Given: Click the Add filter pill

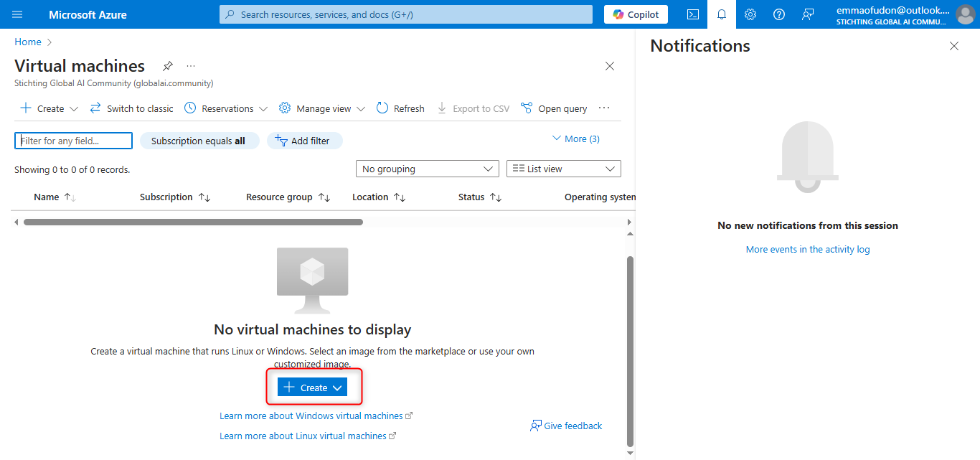Looking at the screenshot, I should click(305, 141).
